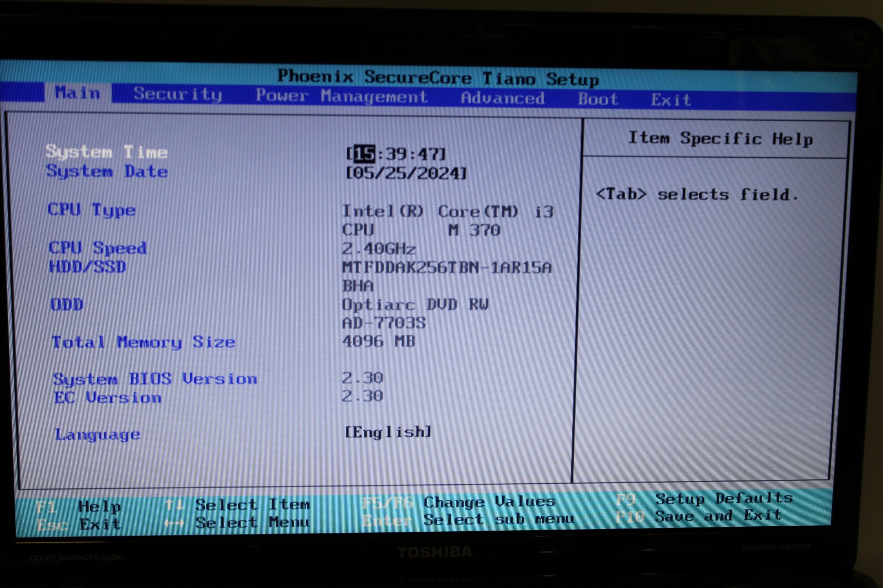
Task: Click the Select Item footer hint
Action: tap(237, 505)
